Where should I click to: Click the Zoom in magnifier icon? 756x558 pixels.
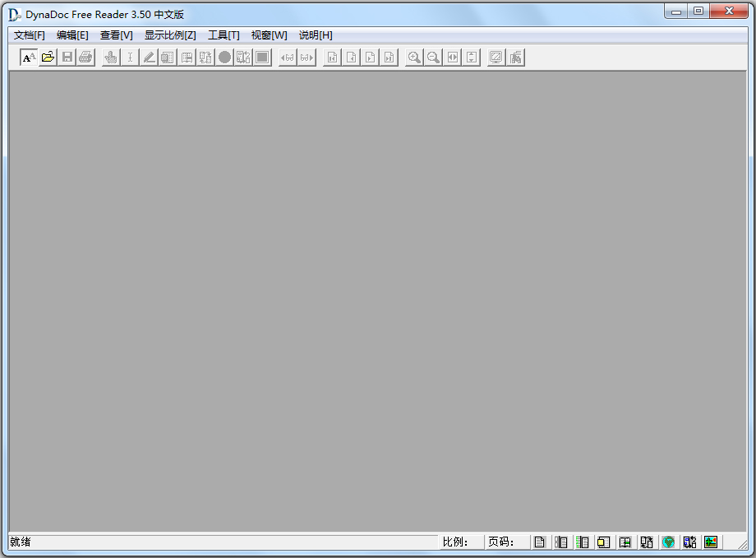click(414, 57)
